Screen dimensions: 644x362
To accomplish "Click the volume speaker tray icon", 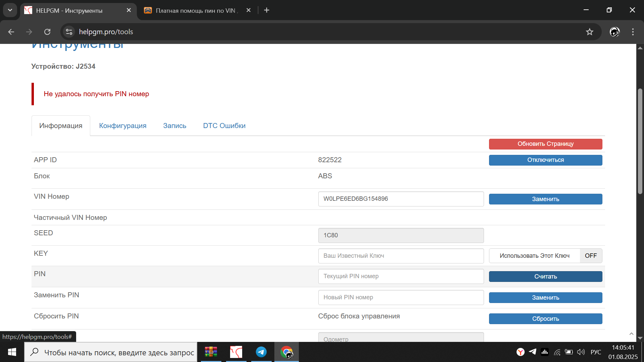I will coord(581,352).
